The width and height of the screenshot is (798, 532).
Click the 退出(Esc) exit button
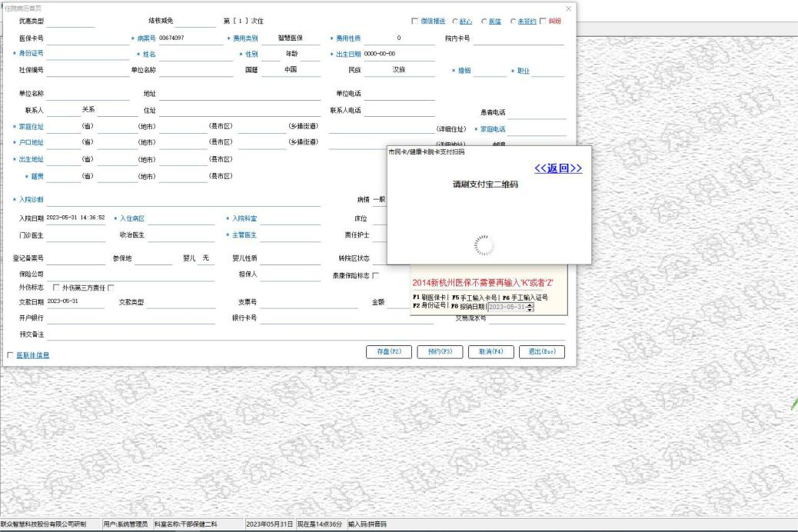tap(541, 352)
